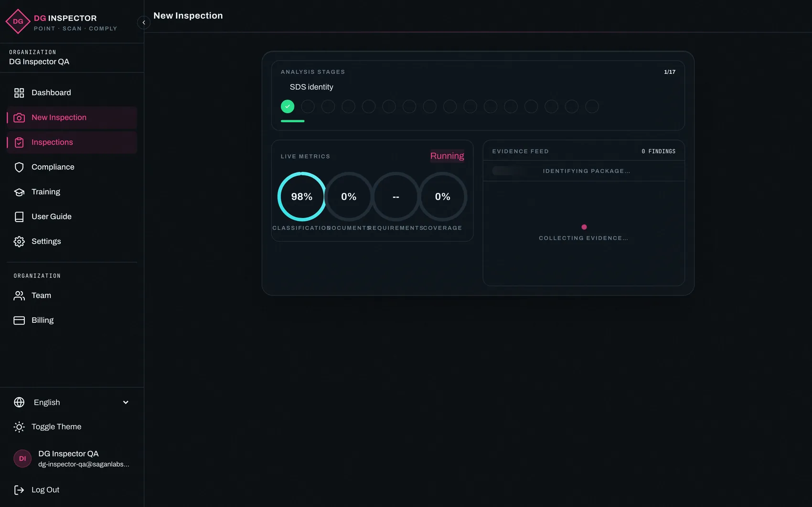The height and width of the screenshot is (507, 812).
Task: Click the 98% Classification gauge
Action: click(302, 197)
